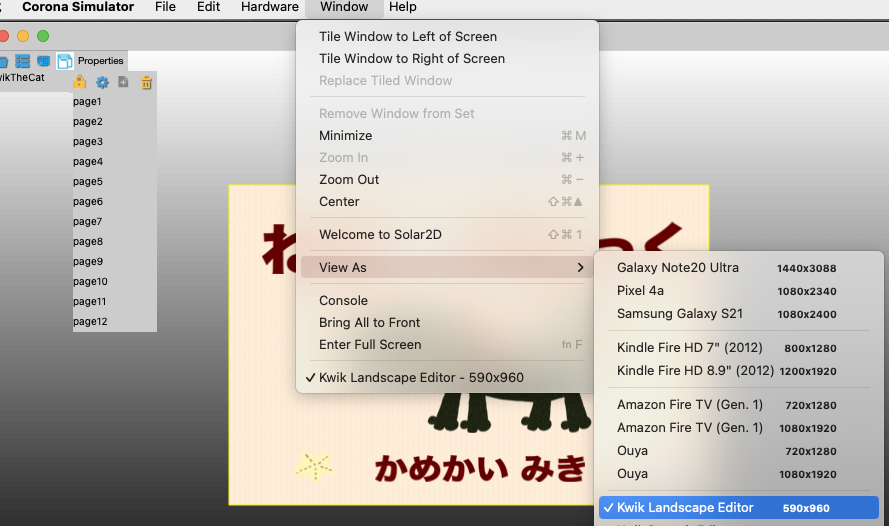Select page3 in the page list

[x=88, y=141]
